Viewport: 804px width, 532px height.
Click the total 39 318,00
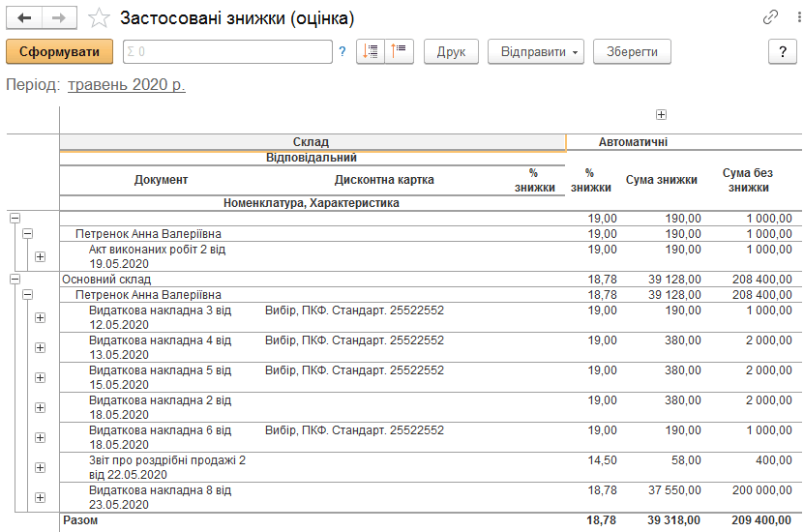[x=673, y=520]
